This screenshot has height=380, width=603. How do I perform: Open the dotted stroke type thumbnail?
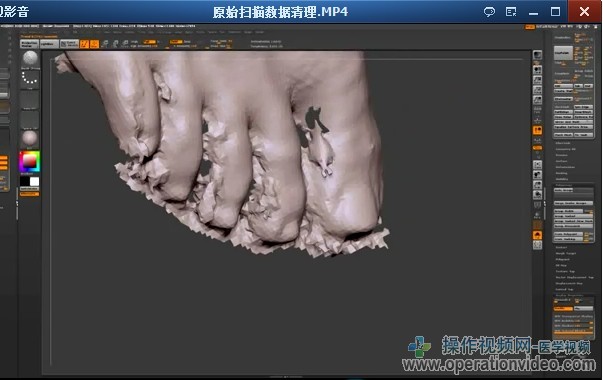[30, 78]
